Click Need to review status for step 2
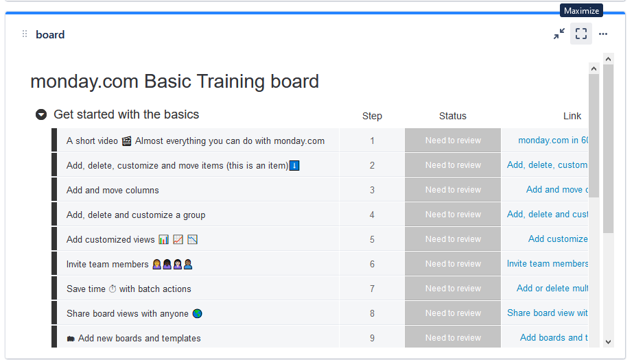This screenshot has width=634, height=364. pos(453,165)
